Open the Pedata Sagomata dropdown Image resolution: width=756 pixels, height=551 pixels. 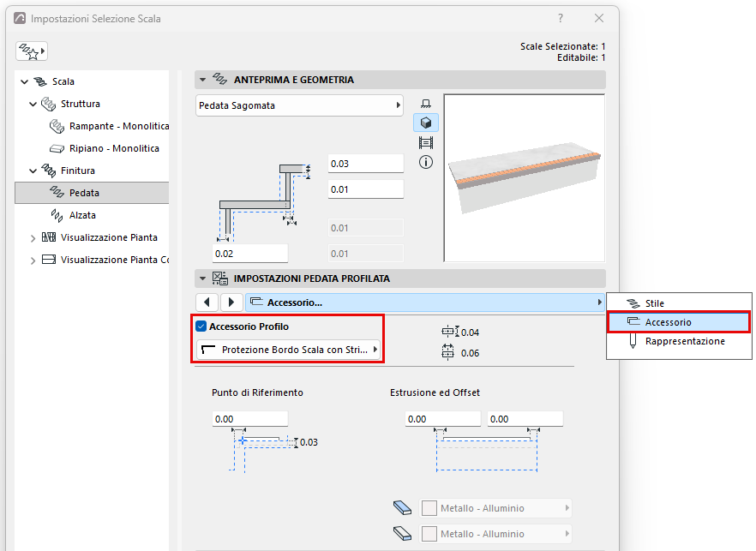(x=299, y=105)
